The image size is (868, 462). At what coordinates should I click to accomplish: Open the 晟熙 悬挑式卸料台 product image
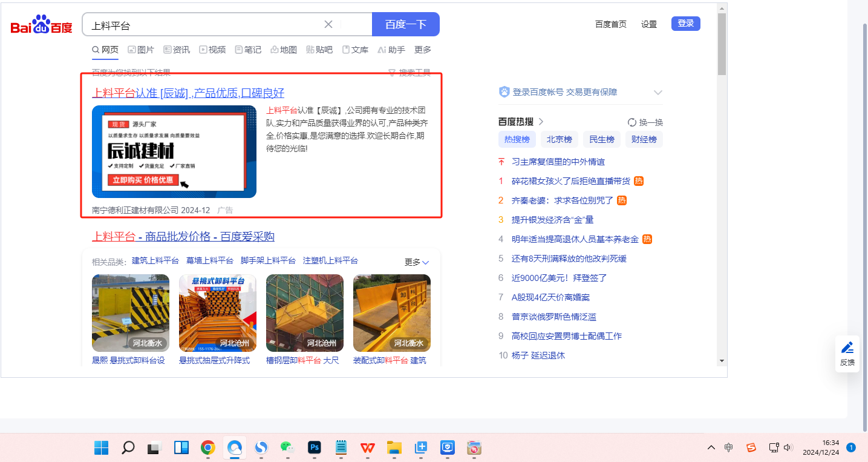pyautogui.click(x=131, y=313)
